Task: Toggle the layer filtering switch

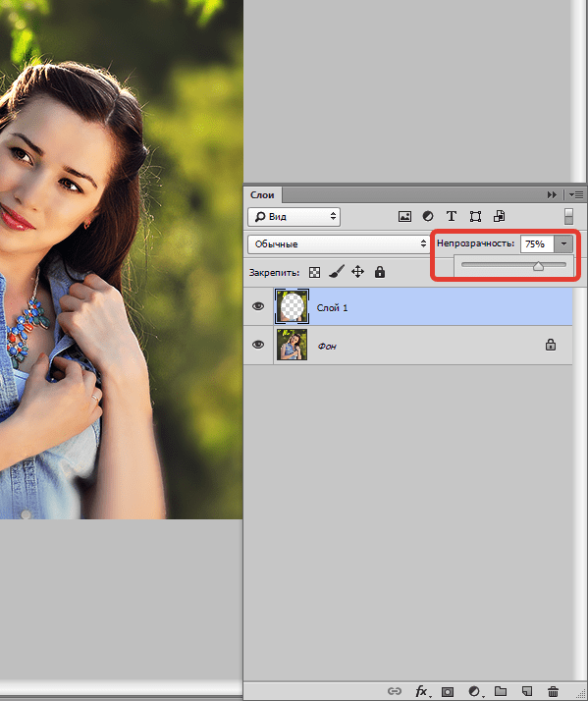Action: (568, 217)
